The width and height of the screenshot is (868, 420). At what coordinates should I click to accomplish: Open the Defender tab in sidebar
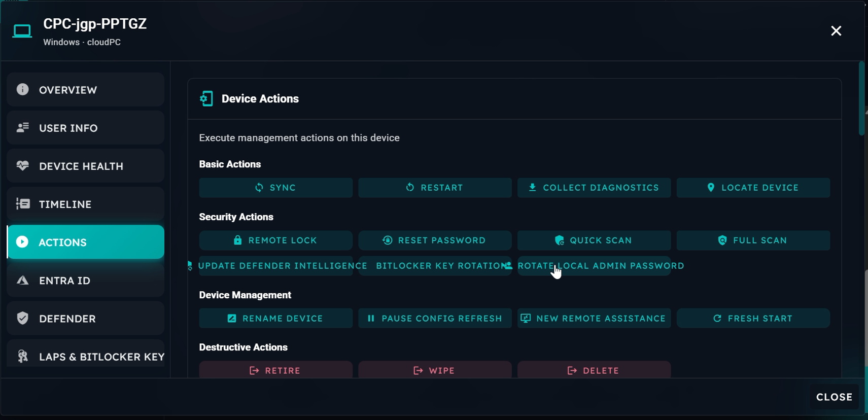click(x=85, y=319)
